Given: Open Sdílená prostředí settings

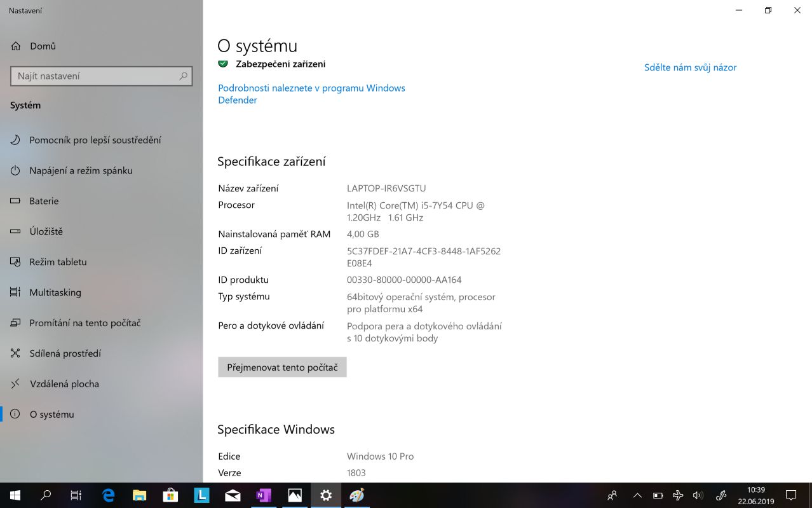Looking at the screenshot, I should pyautogui.click(x=102, y=354).
